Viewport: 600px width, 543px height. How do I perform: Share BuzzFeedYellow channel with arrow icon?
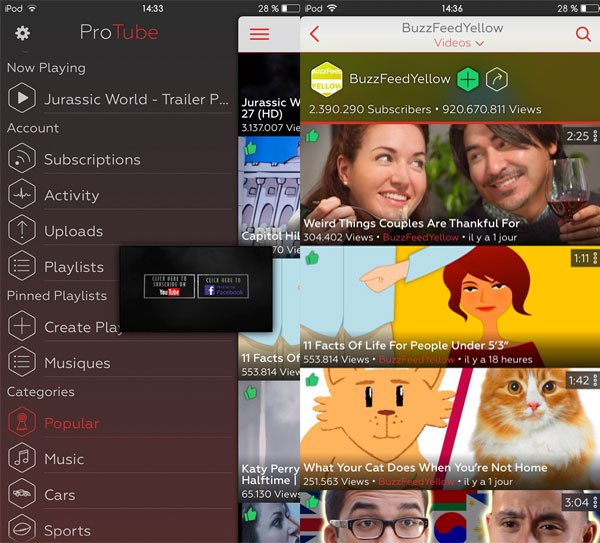pyautogui.click(x=497, y=80)
